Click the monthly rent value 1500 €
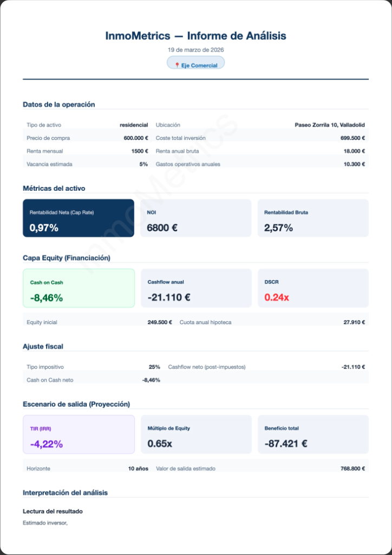 pyautogui.click(x=140, y=151)
